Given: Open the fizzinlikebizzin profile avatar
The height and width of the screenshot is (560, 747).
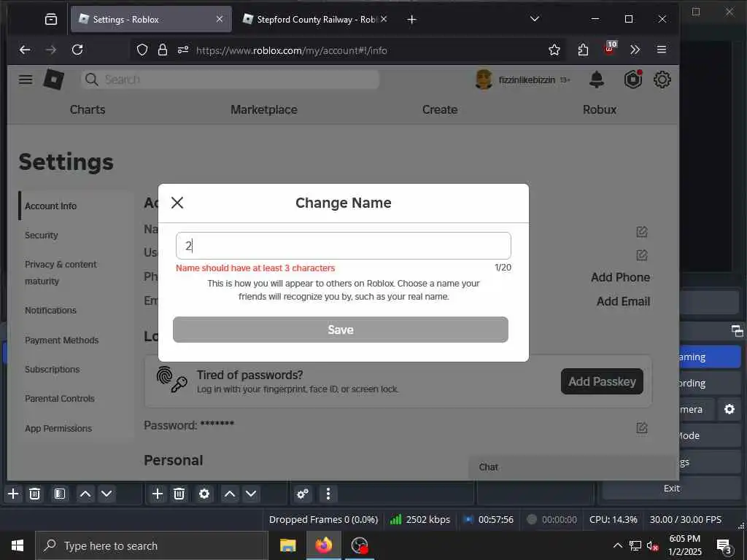Looking at the screenshot, I should tap(484, 79).
